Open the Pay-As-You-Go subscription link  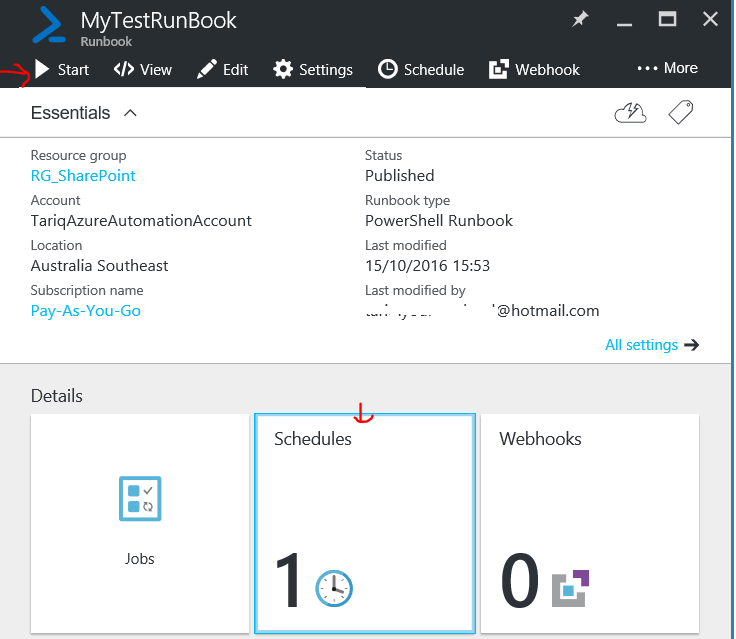point(85,311)
